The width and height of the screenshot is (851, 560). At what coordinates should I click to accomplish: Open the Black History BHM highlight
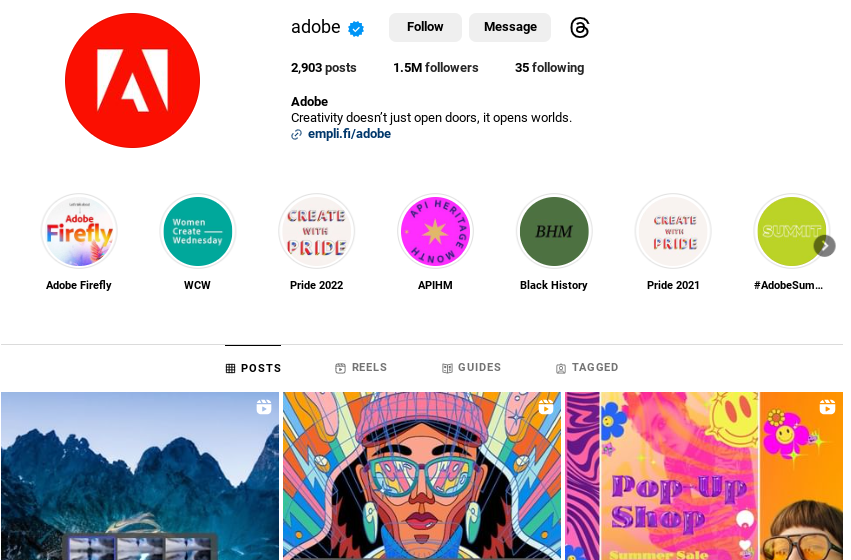554,232
